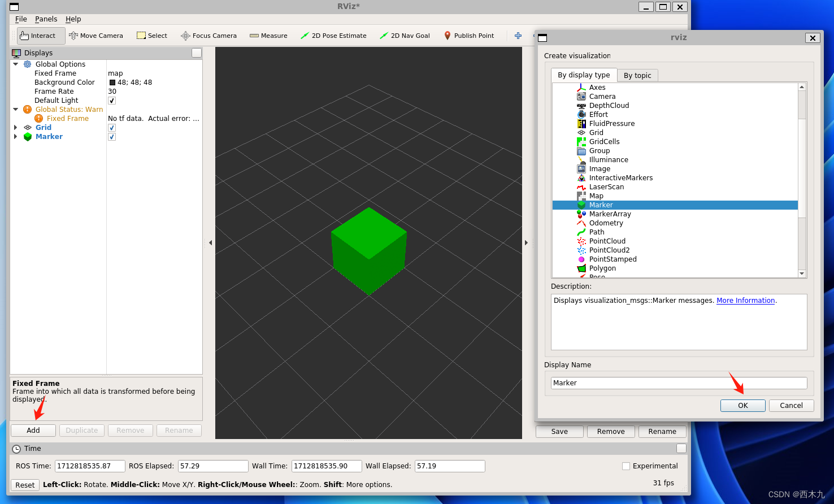Screen dimensions: 834x504
Task: Select LaserScan display type
Action: click(607, 187)
